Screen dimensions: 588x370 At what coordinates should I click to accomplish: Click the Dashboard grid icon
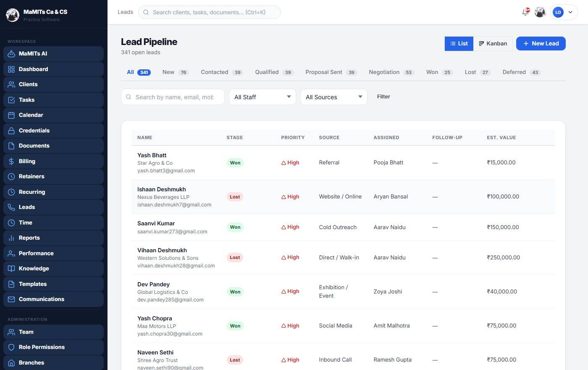tap(11, 69)
